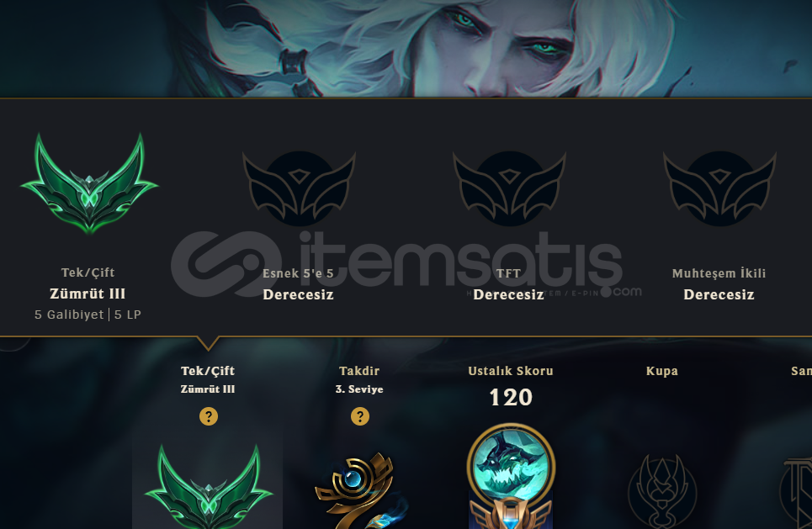Open the Kupa tab
Screen dimensions: 812x529
(662, 371)
